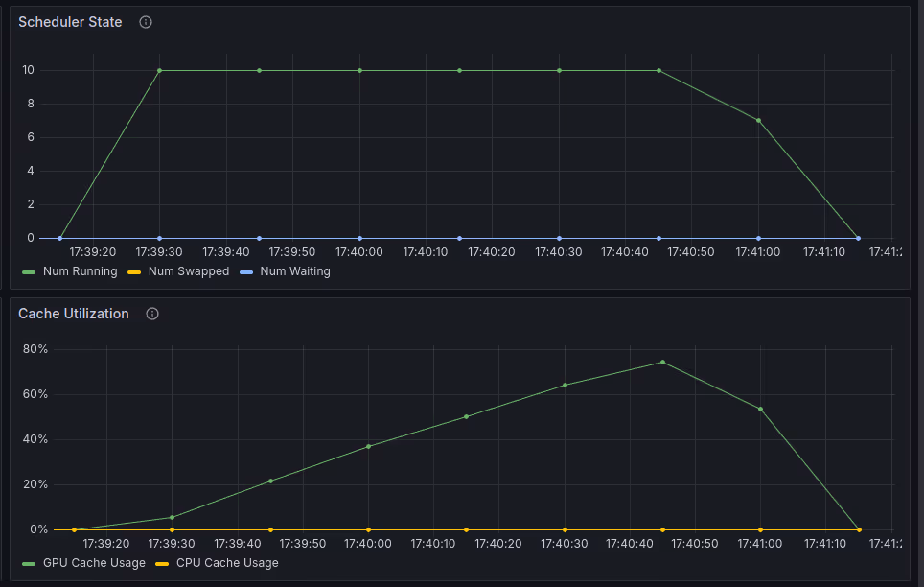The width and height of the screenshot is (924, 587).
Task: Click the 80% label on Cache Utilization axis
Action: point(35,349)
